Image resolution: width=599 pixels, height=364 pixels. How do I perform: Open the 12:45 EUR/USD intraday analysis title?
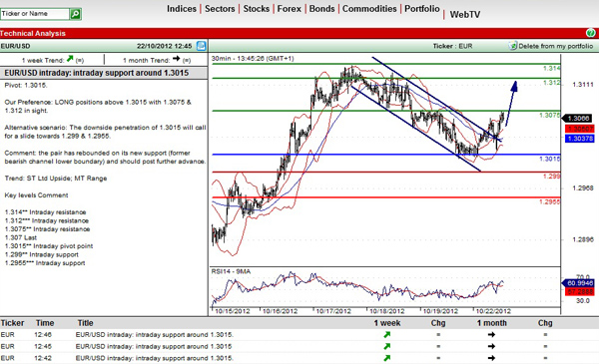(x=154, y=346)
